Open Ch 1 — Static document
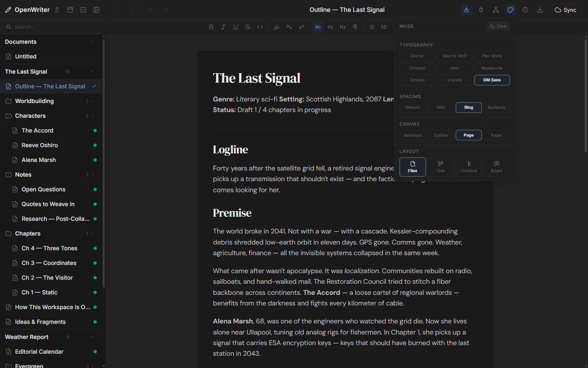The height and width of the screenshot is (368, 588). 40,292
